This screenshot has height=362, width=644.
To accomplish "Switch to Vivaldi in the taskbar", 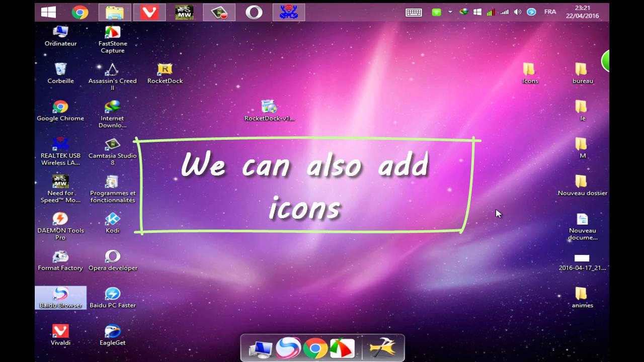I will (x=149, y=12).
